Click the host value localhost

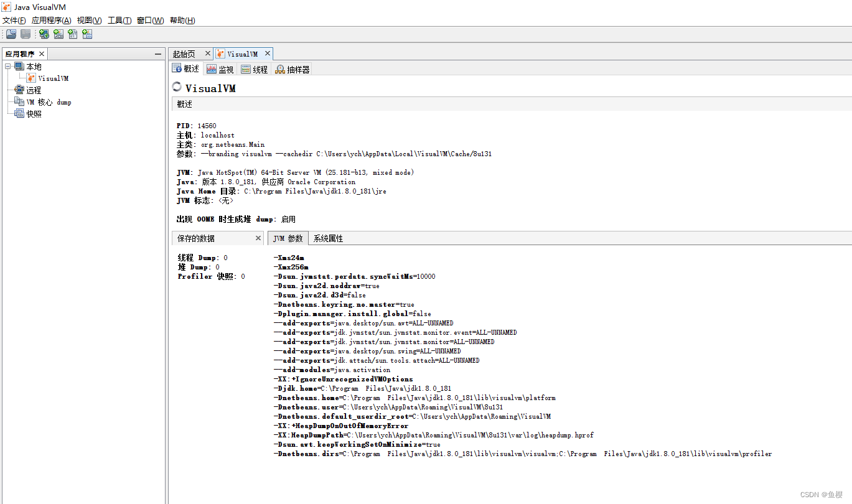217,135
